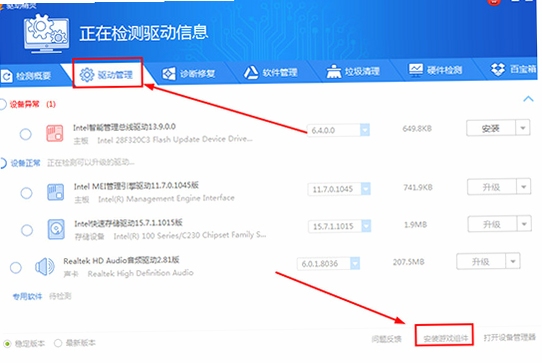Open the 驱动管理 tab

coord(108,74)
